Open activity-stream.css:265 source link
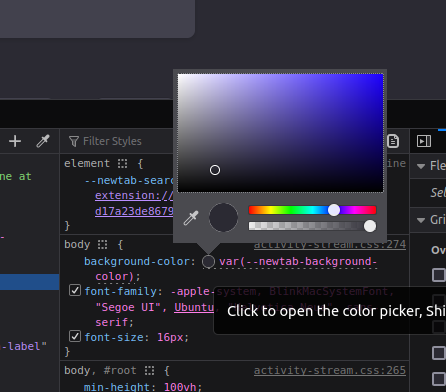Screen dimensions: 446x392 pos(330,371)
